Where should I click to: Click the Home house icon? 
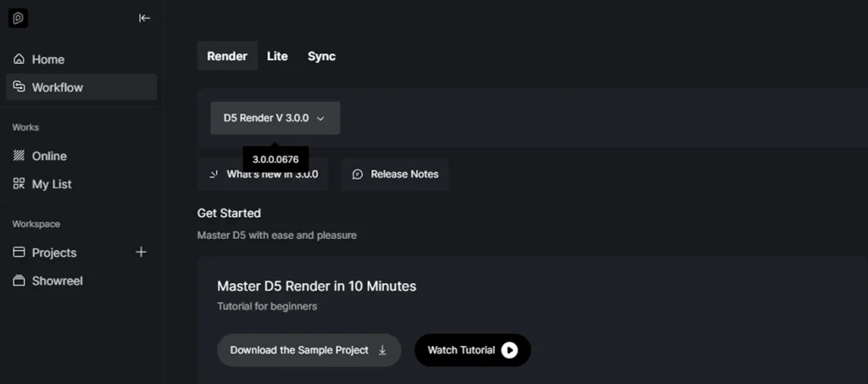[x=19, y=59]
